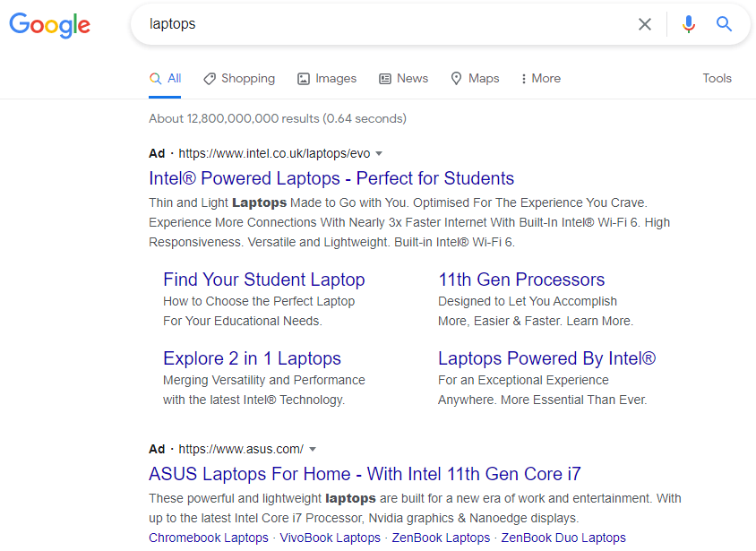The height and width of the screenshot is (551, 756).
Task: Switch to the Images tab
Action: click(327, 78)
